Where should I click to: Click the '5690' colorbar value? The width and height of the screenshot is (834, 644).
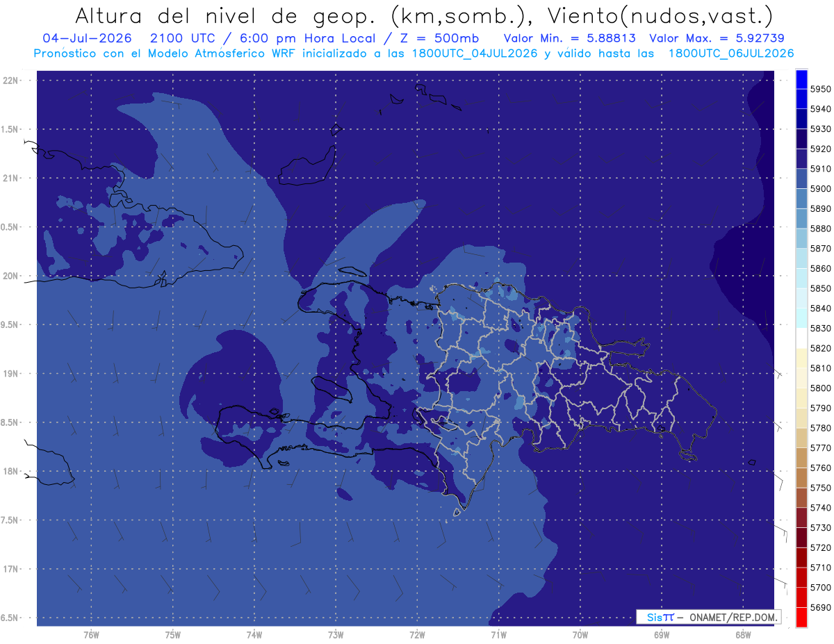(820, 607)
